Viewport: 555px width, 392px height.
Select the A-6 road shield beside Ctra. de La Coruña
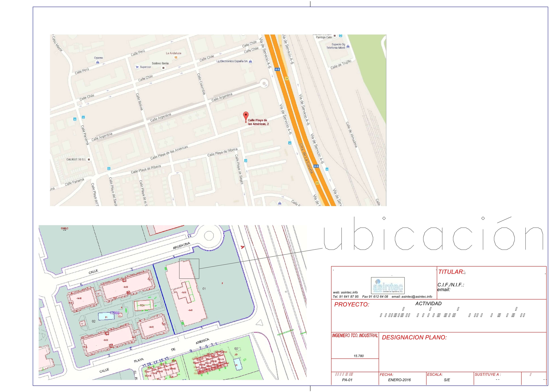tap(316, 166)
